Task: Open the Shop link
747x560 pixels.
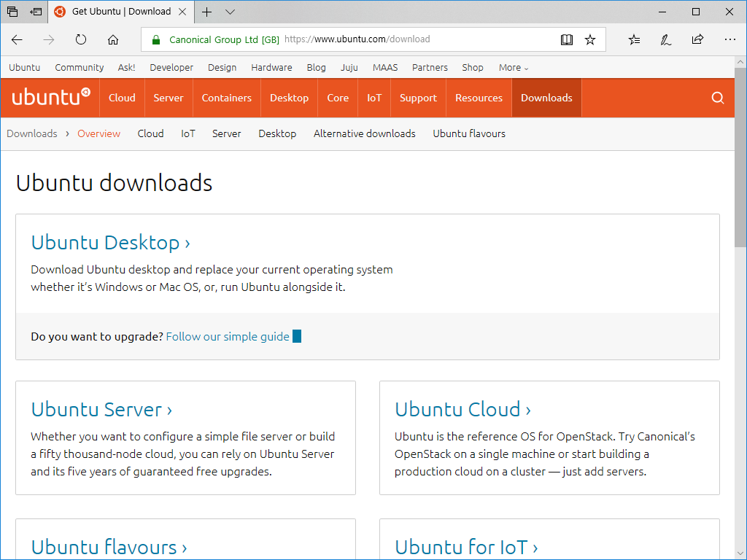Action: tap(473, 68)
